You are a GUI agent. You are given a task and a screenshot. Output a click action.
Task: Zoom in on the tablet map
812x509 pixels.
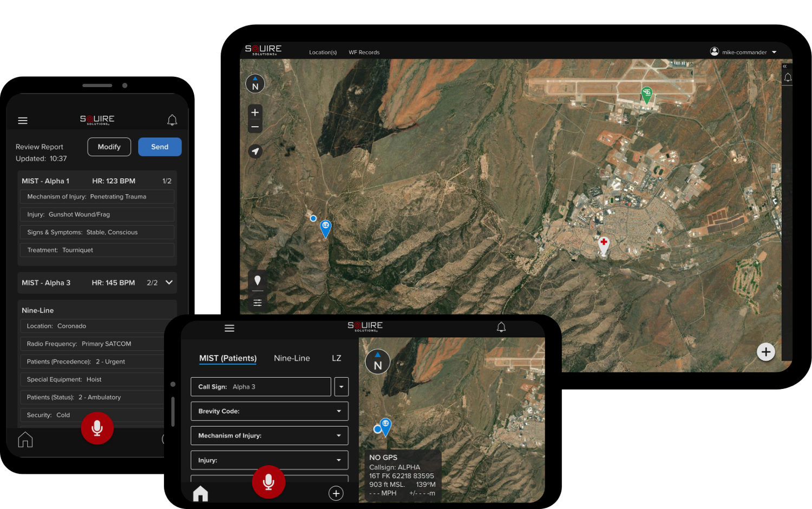[x=255, y=113]
